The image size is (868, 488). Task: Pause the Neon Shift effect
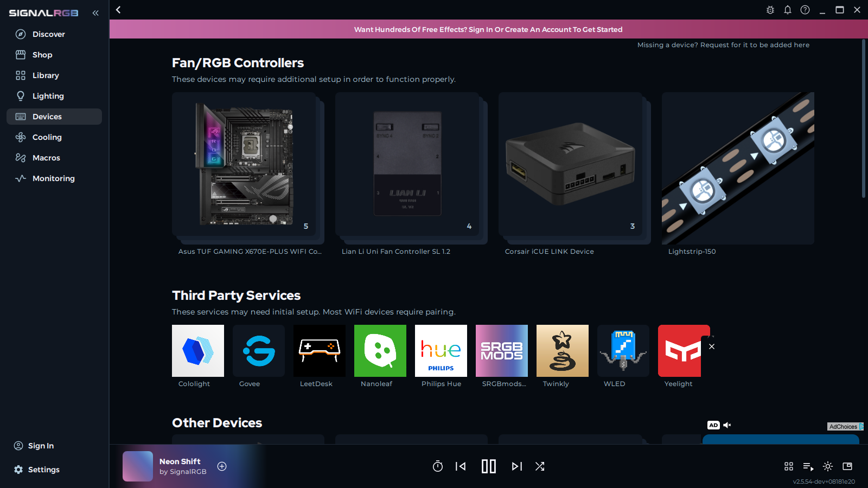coord(488,466)
